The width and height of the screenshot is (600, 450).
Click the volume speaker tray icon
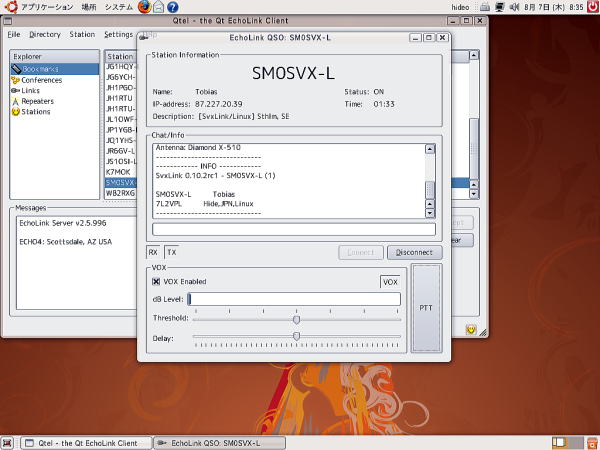(515, 7)
